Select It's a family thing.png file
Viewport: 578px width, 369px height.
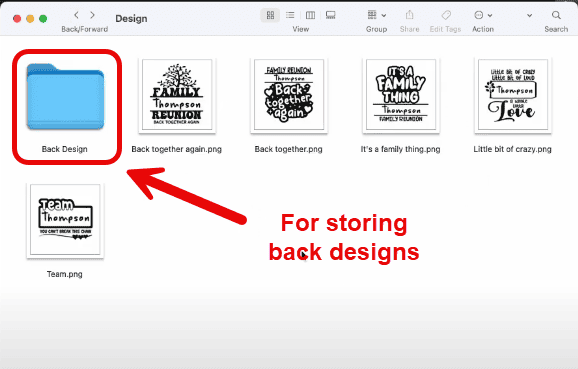coord(401,95)
